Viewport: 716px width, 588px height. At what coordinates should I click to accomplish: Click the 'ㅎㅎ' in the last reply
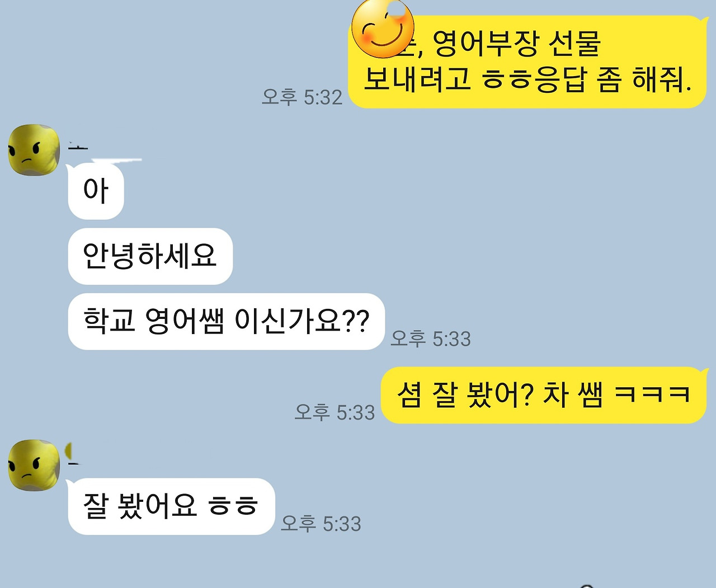[x=233, y=506]
